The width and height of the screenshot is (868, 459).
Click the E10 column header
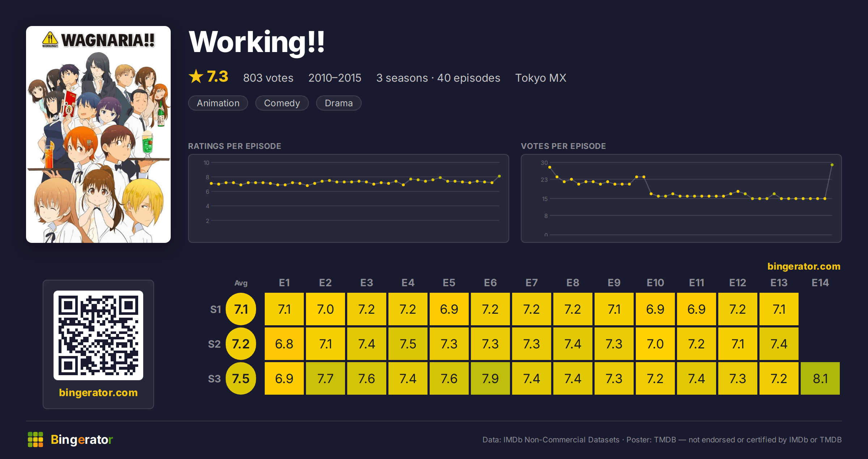coord(655,283)
